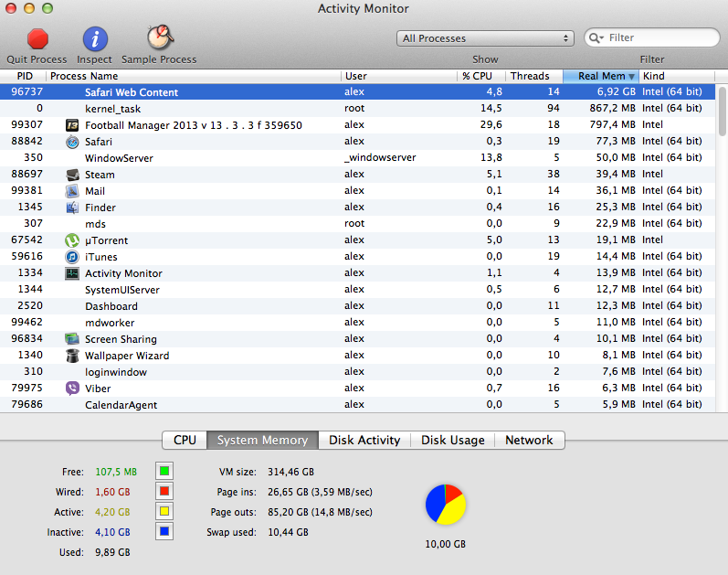The image size is (728, 575).
Task: Click the Steam app icon
Action: click(x=72, y=175)
